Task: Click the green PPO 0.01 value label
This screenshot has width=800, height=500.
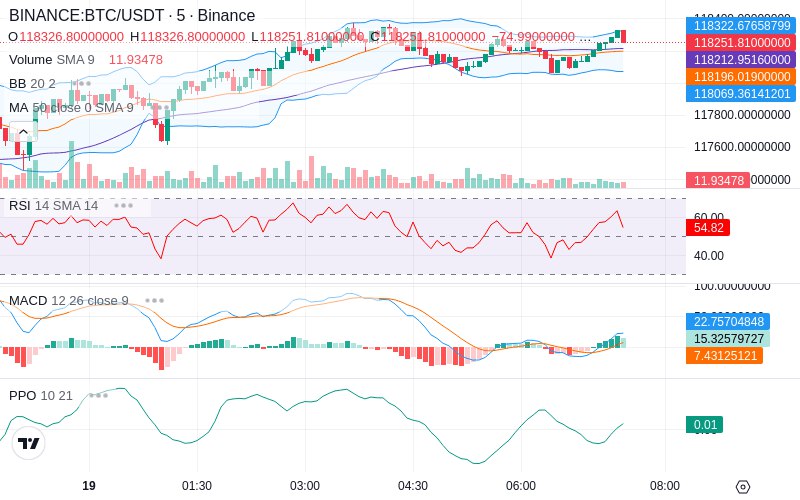Action: (705, 424)
